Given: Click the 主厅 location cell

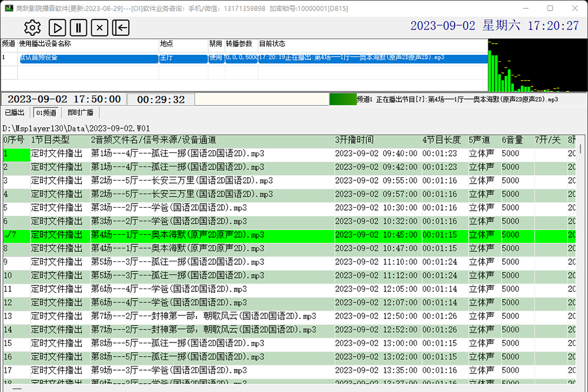Looking at the screenshot, I should pos(183,58).
